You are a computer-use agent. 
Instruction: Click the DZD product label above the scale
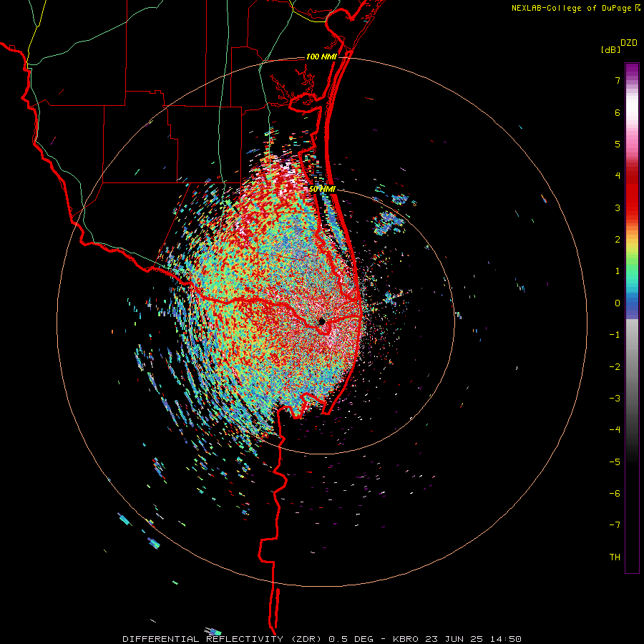(629, 43)
